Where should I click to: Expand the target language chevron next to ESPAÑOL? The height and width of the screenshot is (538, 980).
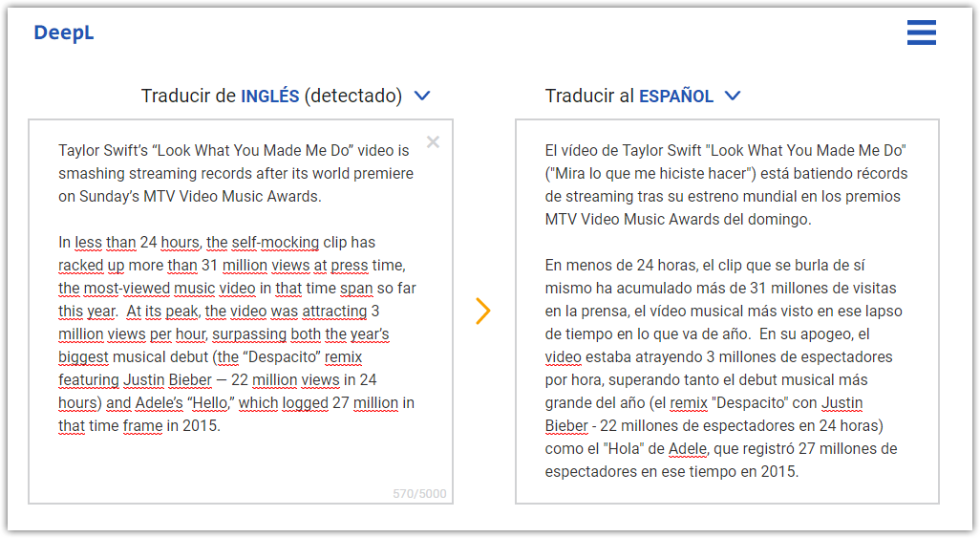click(x=733, y=96)
